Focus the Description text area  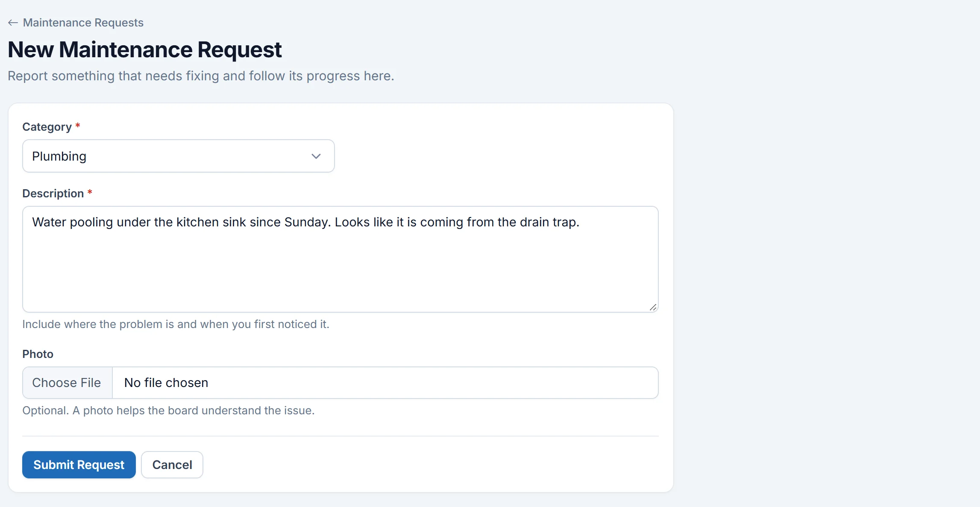tap(340, 259)
